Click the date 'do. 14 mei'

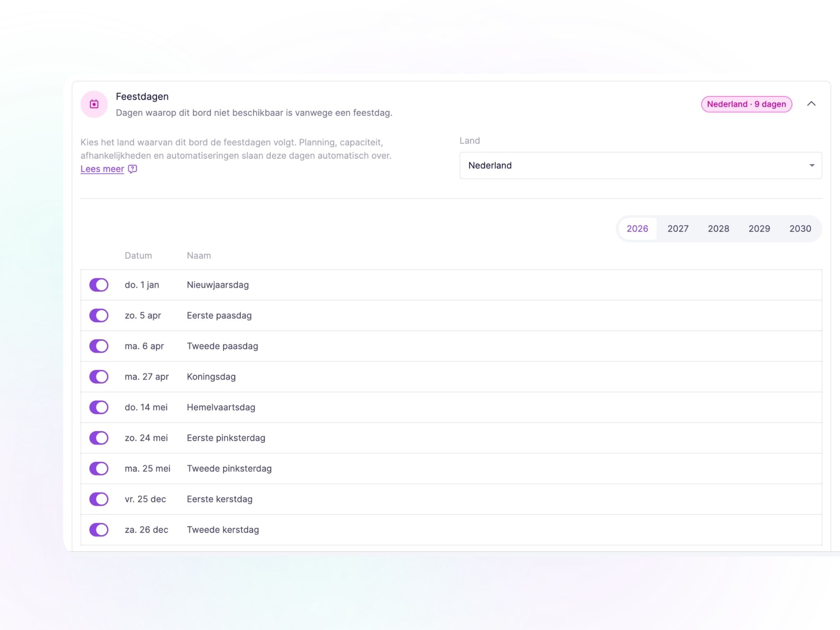click(146, 407)
